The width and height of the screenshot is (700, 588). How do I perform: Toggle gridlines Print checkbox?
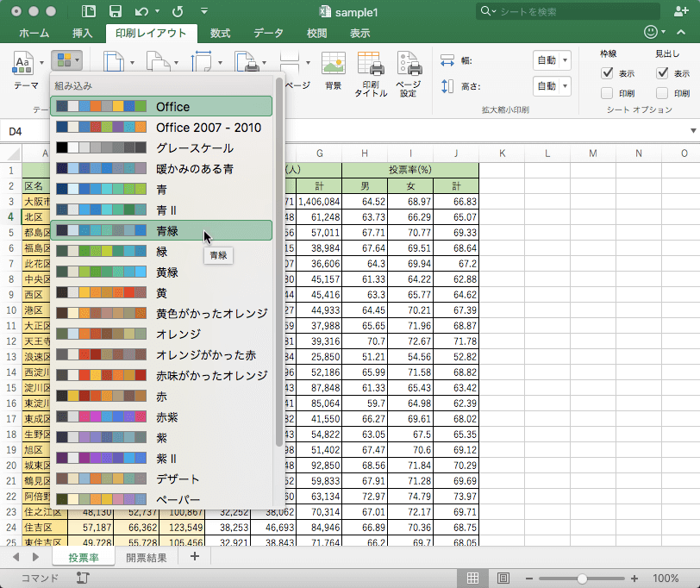pos(607,93)
